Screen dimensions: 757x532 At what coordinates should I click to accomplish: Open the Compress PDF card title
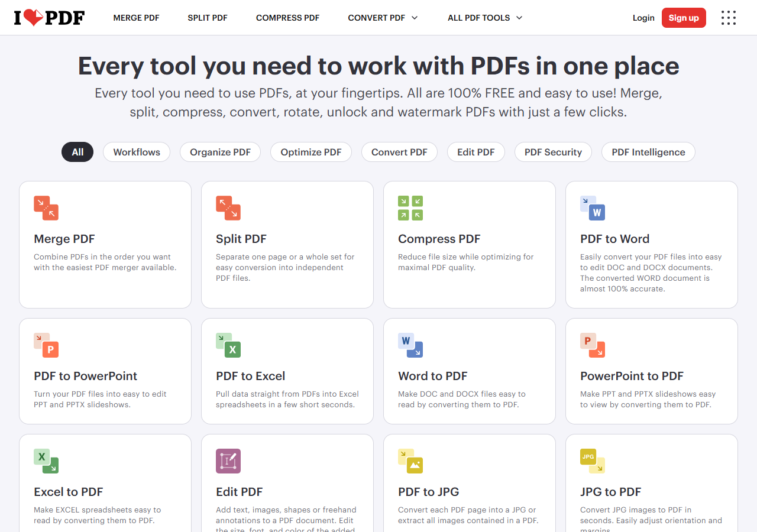tap(439, 239)
